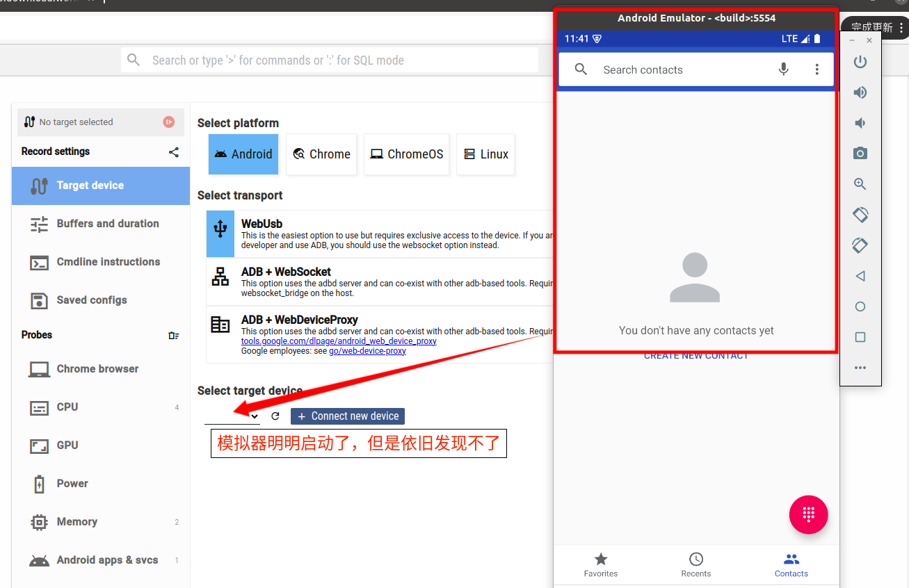Choose the ADB + WebDeviceProxy transport
909x588 pixels.
[380, 335]
